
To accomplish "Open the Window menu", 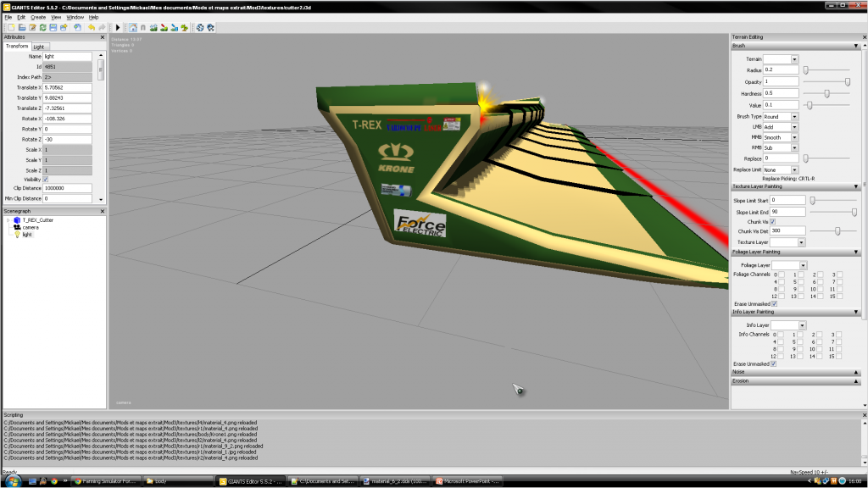I will point(75,17).
